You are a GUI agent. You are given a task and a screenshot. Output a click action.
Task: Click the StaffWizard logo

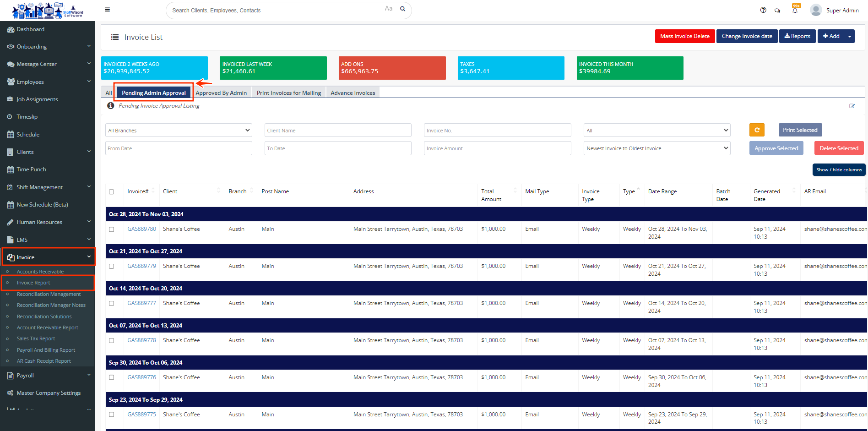click(x=47, y=10)
